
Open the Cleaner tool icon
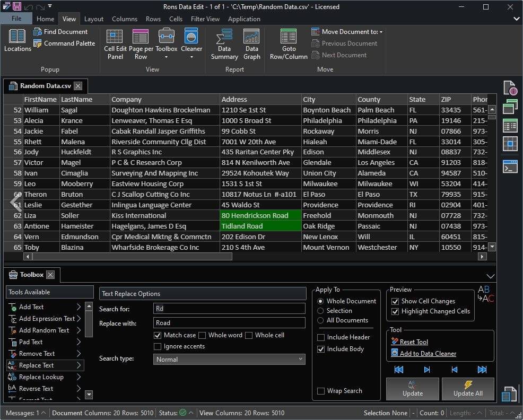coord(191,37)
